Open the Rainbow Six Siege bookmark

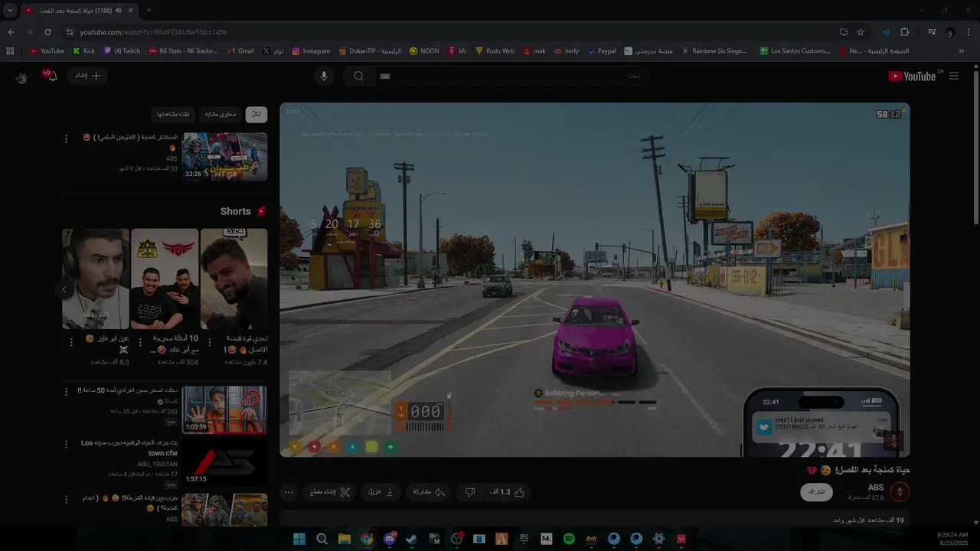pyautogui.click(x=714, y=51)
